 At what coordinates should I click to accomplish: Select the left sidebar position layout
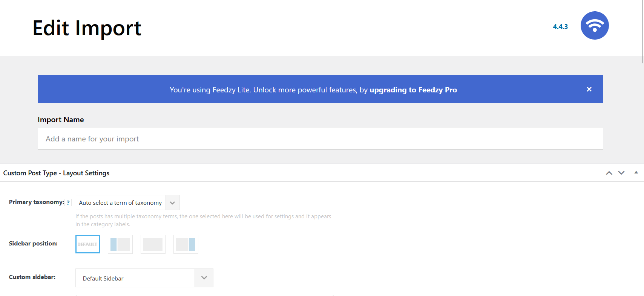click(120, 244)
